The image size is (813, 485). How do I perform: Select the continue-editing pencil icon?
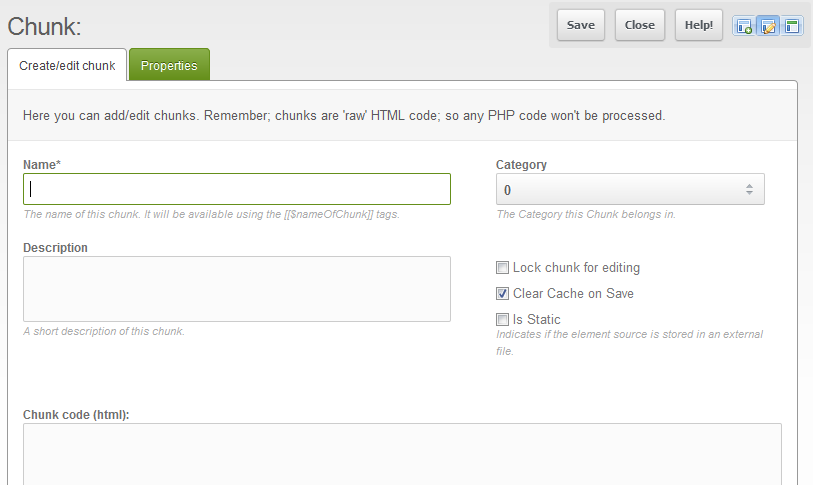click(768, 26)
